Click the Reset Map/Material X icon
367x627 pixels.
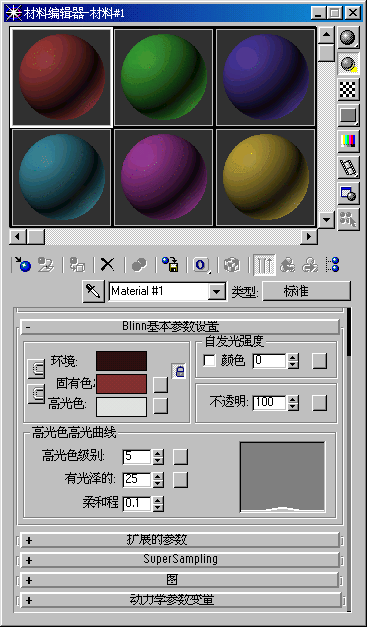107,265
